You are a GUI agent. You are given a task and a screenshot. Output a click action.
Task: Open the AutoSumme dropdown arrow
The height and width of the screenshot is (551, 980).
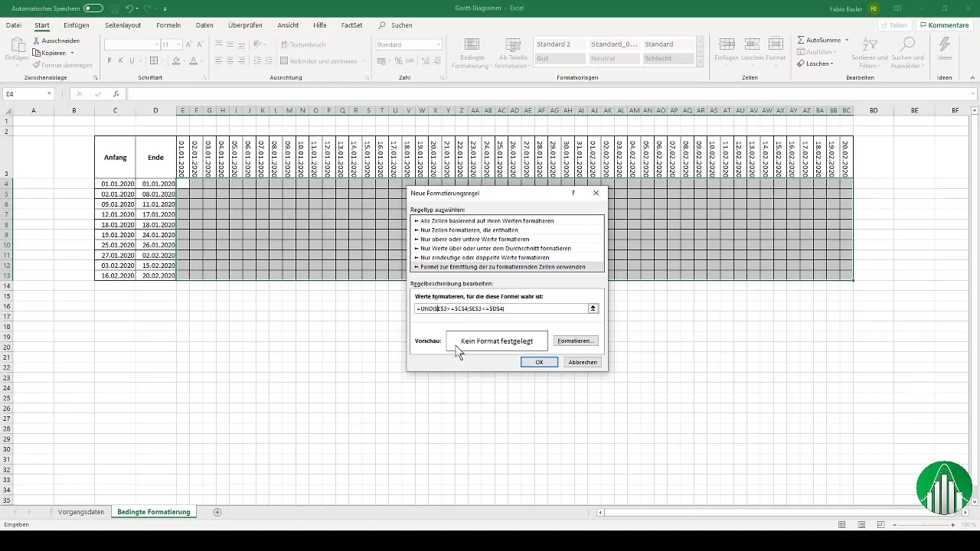coord(847,40)
